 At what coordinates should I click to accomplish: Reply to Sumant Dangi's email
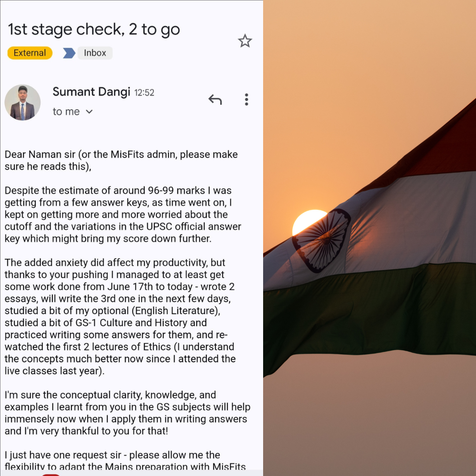(215, 100)
